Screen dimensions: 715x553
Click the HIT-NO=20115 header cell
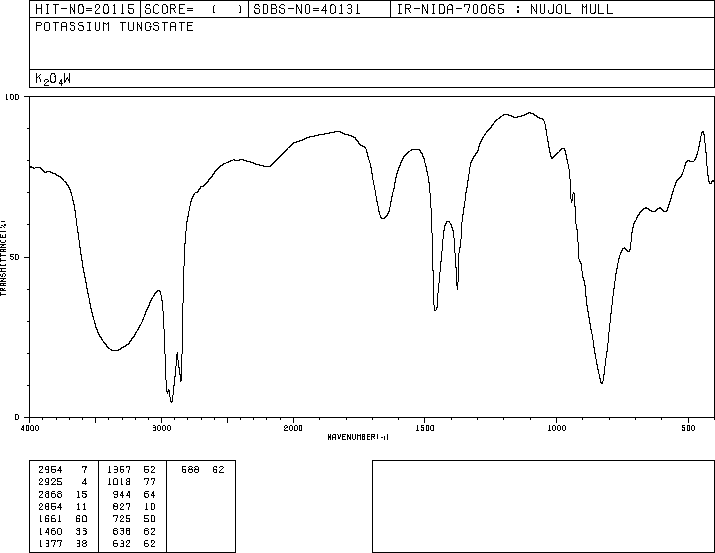click(85, 9)
